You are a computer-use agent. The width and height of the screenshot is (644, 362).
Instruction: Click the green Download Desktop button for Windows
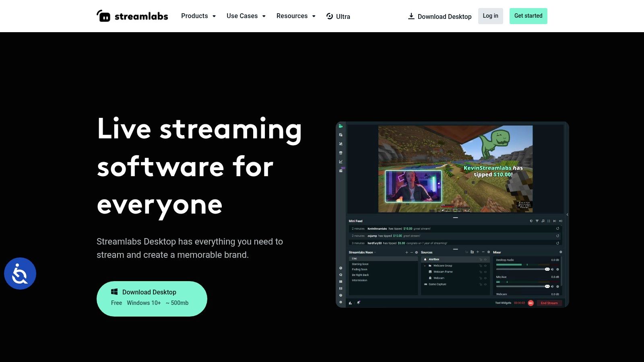point(152,299)
